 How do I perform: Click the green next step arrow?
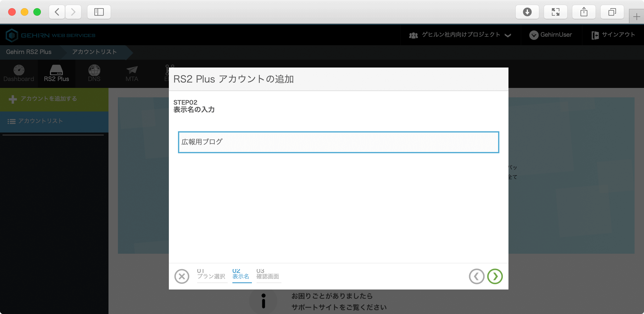495,276
